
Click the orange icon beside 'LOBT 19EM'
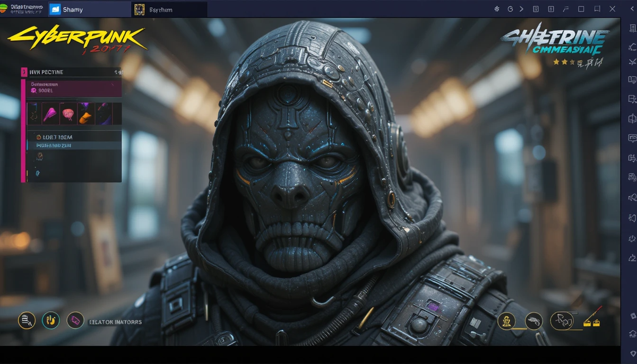tap(40, 137)
